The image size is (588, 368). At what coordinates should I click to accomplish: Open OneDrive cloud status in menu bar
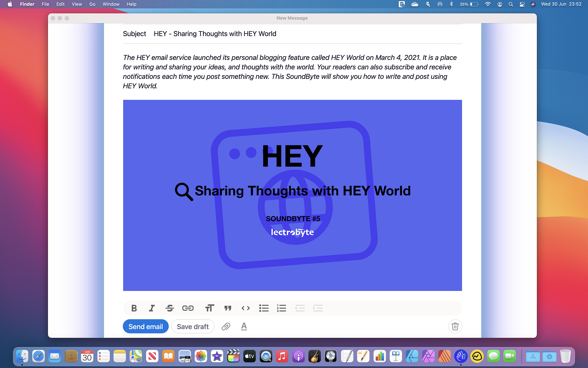tap(415, 4)
